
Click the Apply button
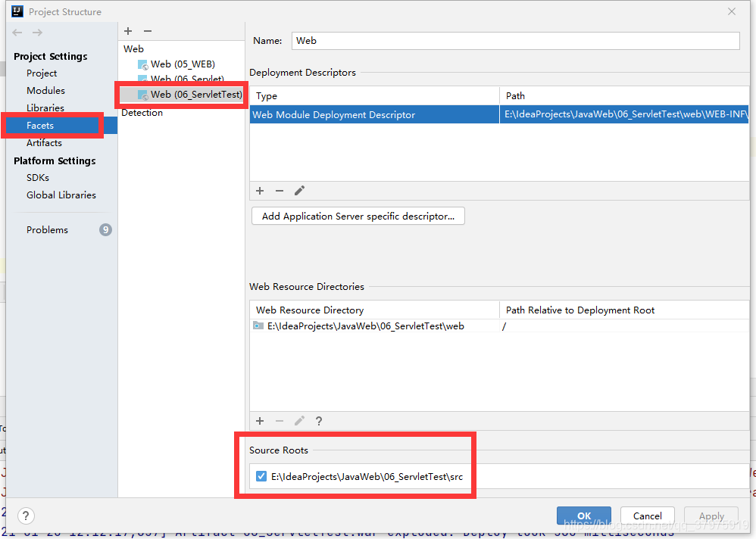[711, 516]
